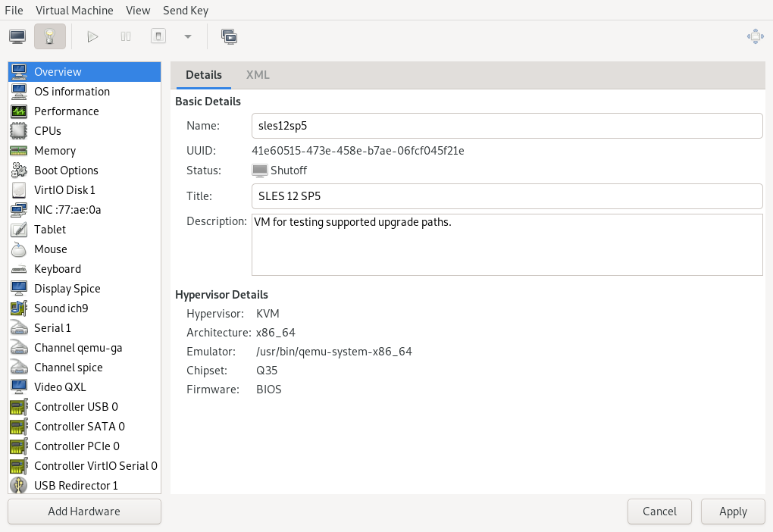Open the View menu
Viewport: 773px width, 532px height.
pyautogui.click(x=138, y=11)
